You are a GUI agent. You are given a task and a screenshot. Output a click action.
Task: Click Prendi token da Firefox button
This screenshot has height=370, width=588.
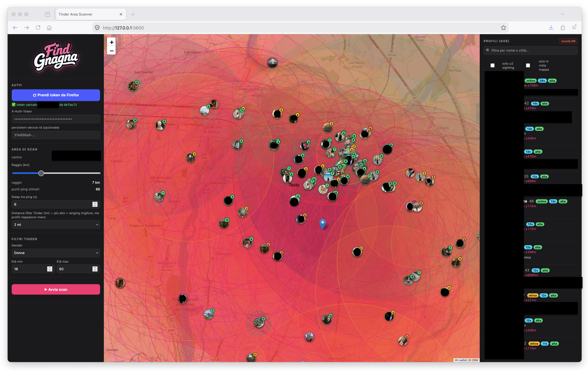[x=56, y=95]
